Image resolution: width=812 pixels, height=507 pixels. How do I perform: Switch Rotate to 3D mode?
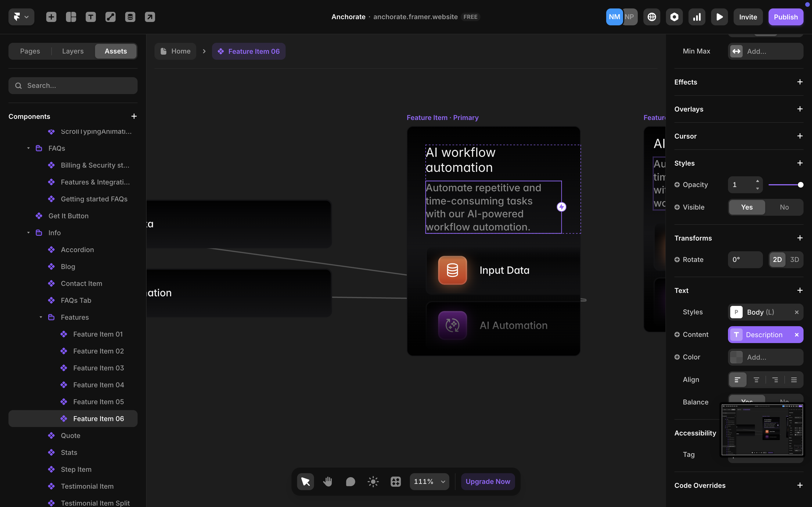[x=795, y=259]
